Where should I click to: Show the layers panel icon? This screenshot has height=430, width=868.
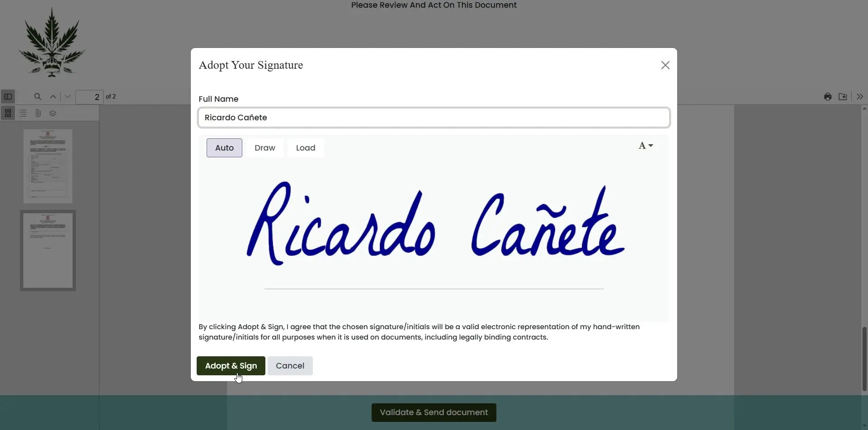(53, 113)
